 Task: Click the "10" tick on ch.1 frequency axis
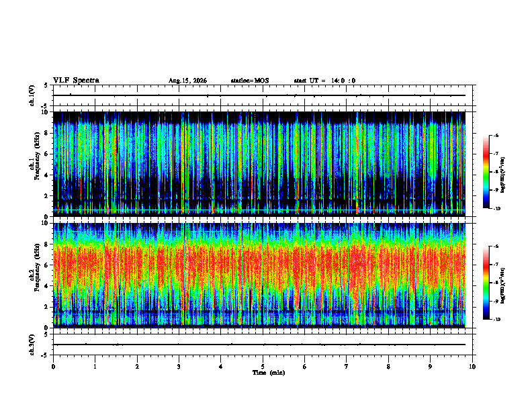click(46, 112)
